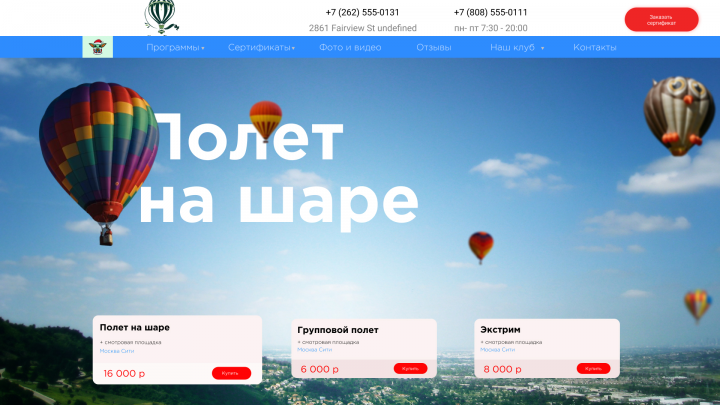Expand the Программы dropdown arrow
This screenshot has height=405, width=720.
pyautogui.click(x=202, y=48)
